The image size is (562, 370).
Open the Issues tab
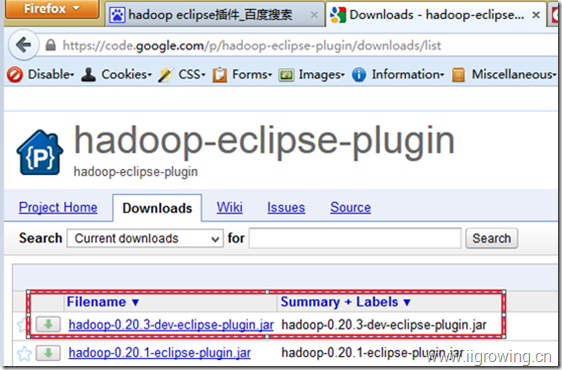click(x=286, y=207)
